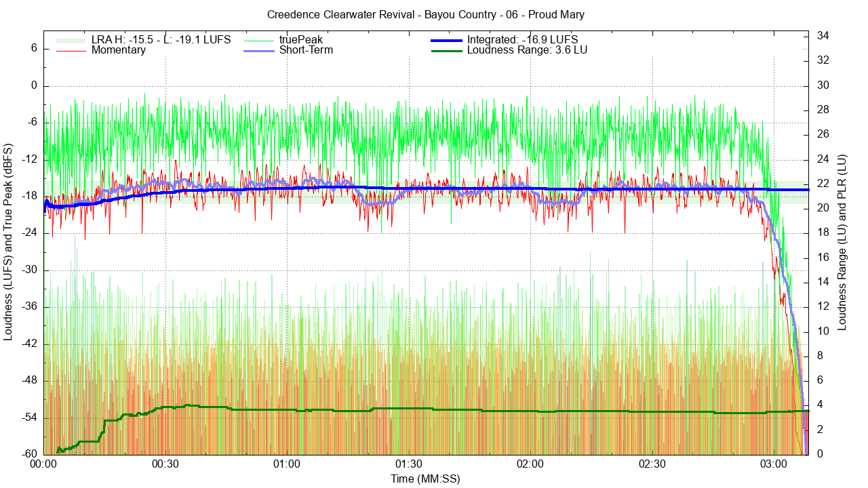Click the 'Loudness (LUFS) and True Peak (dBFS)' axis label

(9, 242)
